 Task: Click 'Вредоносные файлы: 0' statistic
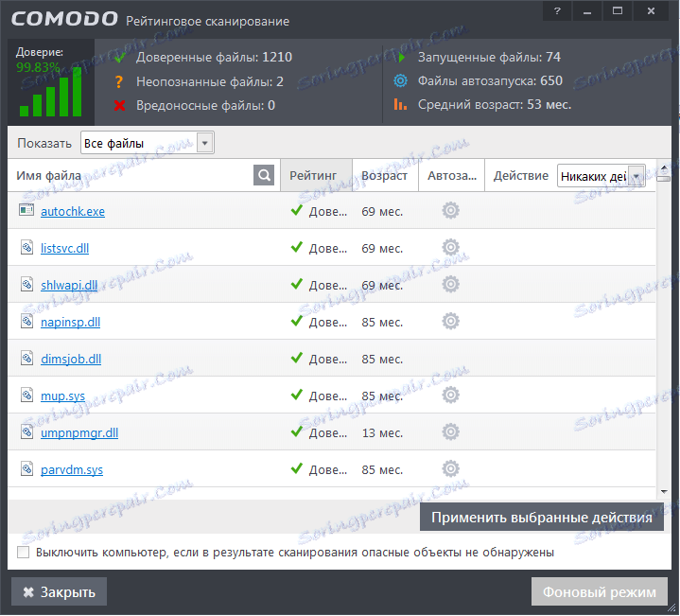pyautogui.click(x=205, y=105)
